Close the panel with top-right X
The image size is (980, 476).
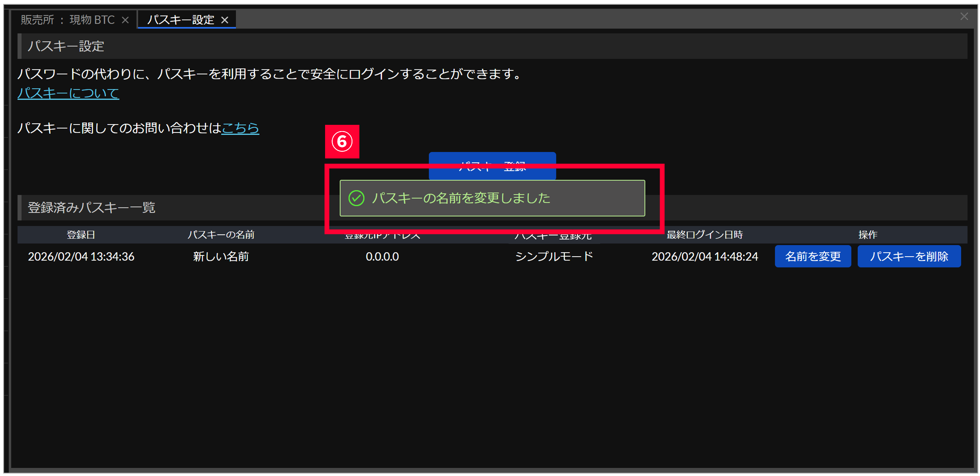[964, 16]
